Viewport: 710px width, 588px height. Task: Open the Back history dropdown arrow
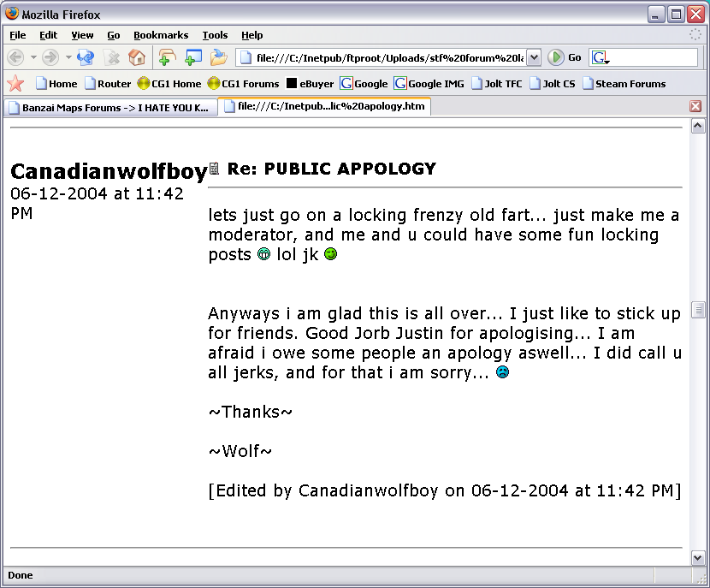click(33, 57)
